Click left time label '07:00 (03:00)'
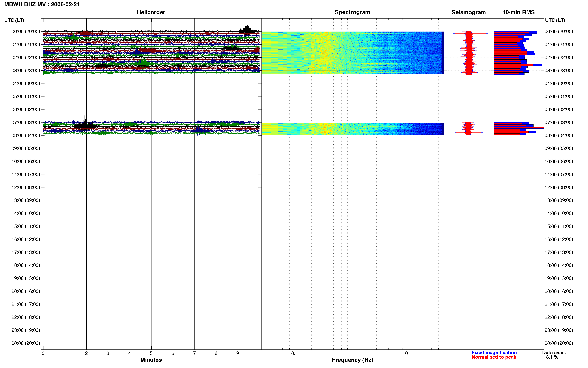This screenshot has height=368, width=588. tap(26, 122)
